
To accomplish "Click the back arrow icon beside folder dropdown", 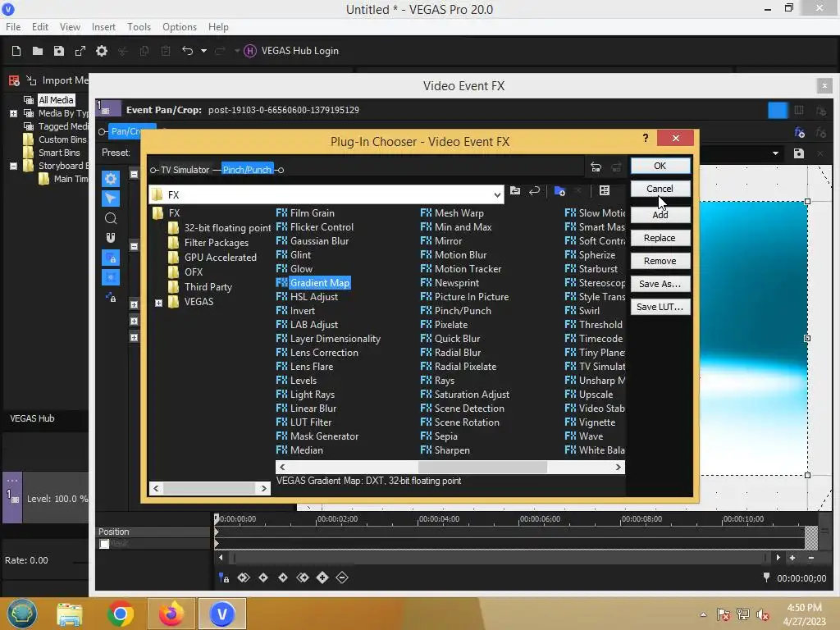I will coord(534,190).
